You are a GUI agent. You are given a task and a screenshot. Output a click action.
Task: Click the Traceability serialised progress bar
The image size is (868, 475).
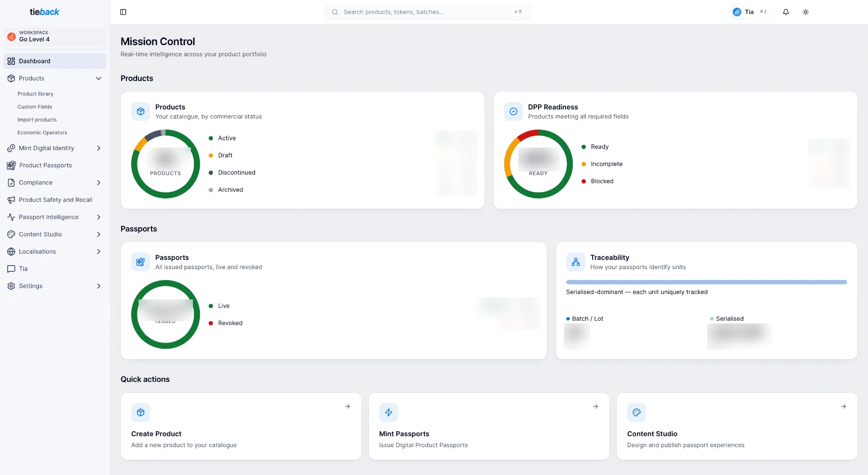[706, 282]
